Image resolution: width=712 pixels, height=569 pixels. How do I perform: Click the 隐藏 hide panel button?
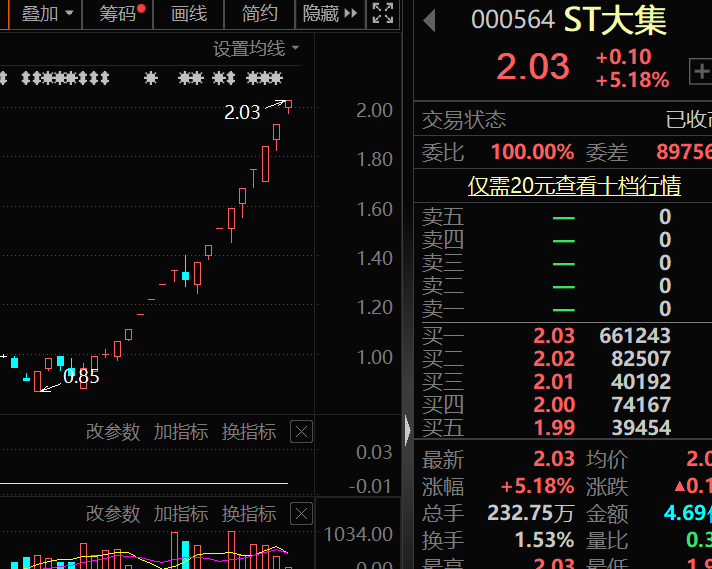[329, 14]
